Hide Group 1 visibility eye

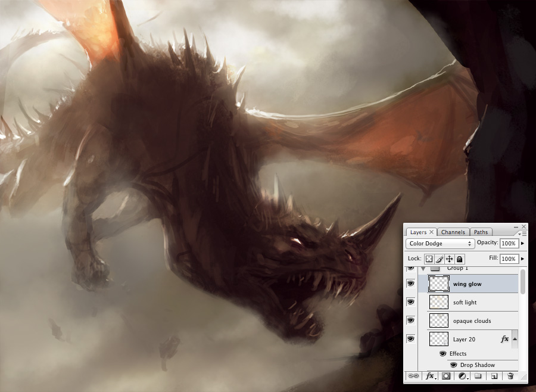point(410,268)
